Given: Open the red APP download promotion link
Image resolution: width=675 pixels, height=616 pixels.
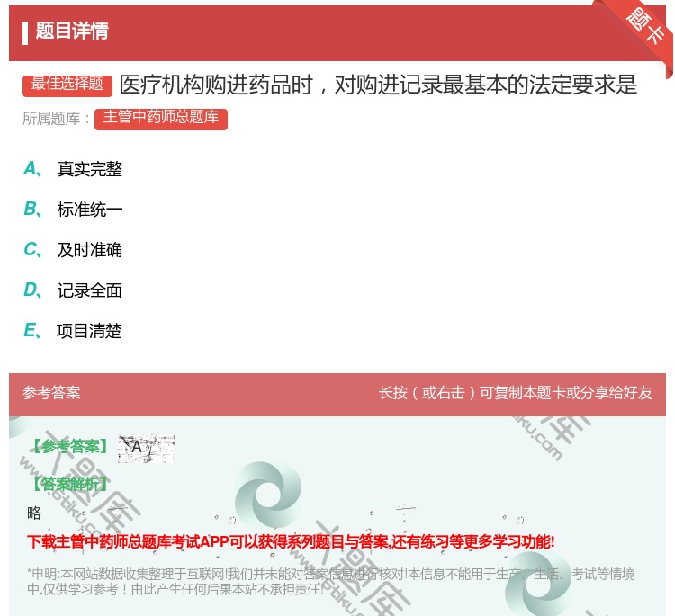Looking at the screenshot, I should click(291, 541).
